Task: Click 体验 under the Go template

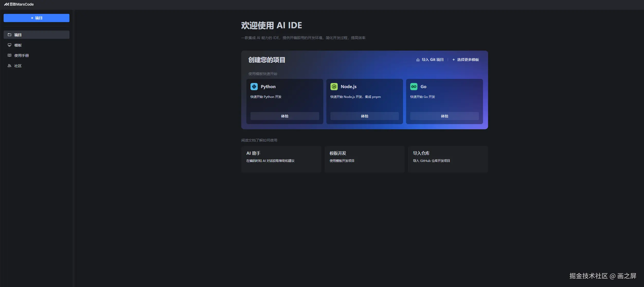Action: click(444, 116)
